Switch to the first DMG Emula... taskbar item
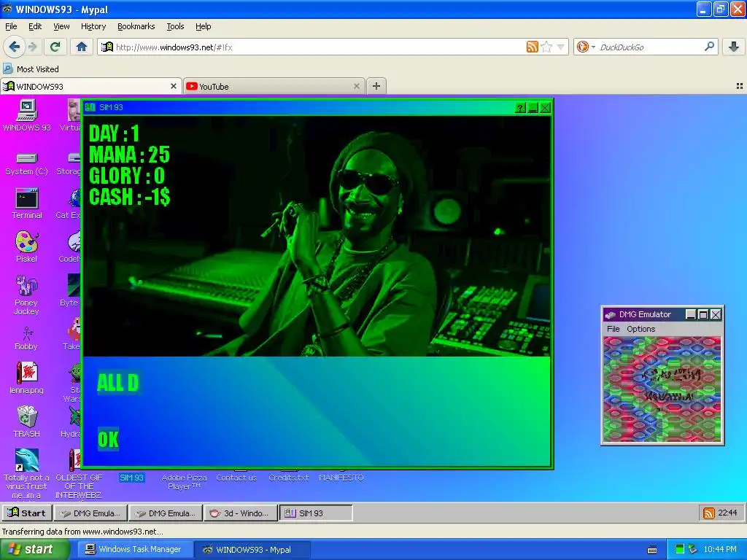The image size is (747, 560). click(x=91, y=513)
